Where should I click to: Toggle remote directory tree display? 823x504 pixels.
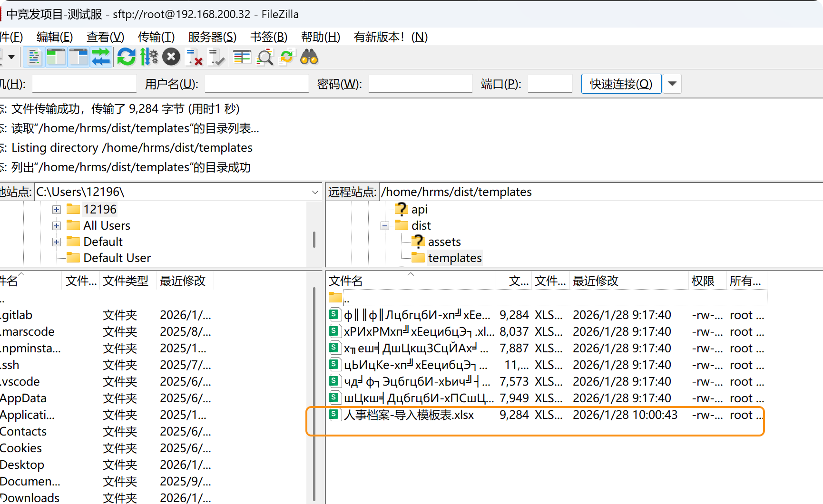point(78,58)
